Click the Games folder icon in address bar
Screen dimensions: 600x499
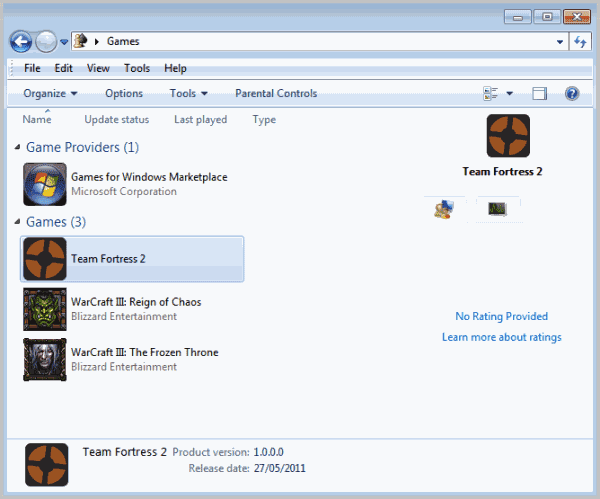[81, 41]
